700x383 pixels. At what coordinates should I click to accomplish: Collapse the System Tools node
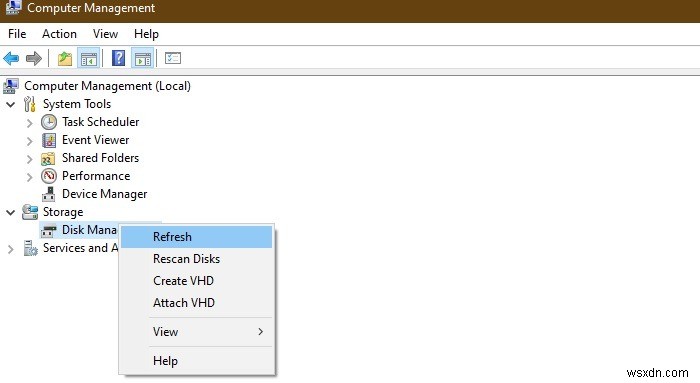[11, 105]
